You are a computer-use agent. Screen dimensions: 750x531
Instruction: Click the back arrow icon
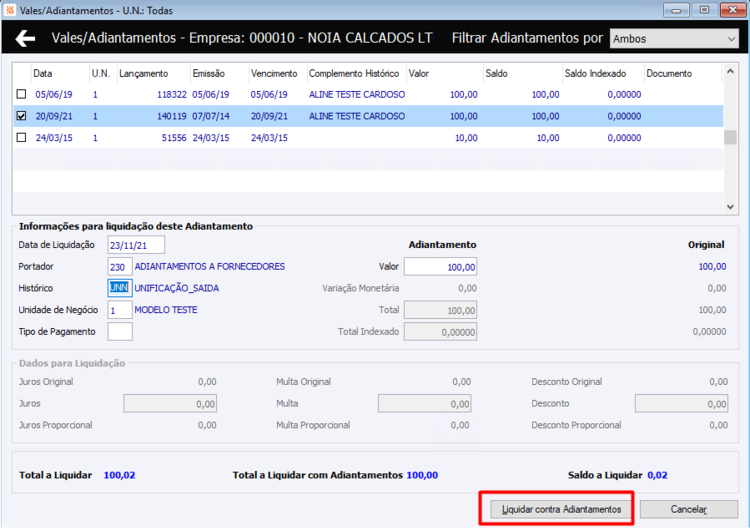tap(25, 38)
